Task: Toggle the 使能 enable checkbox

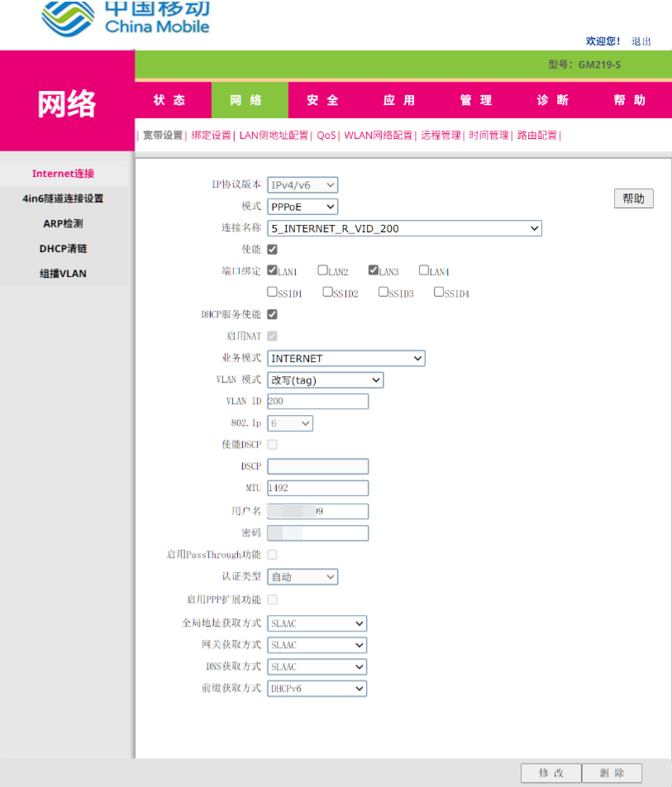Action: pyautogui.click(x=273, y=250)
